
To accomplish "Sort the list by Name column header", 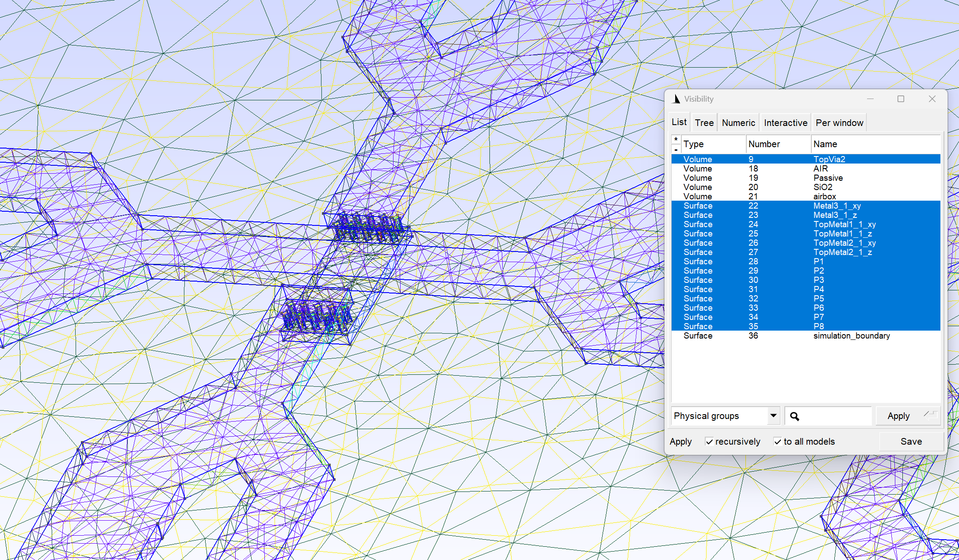I will click(875, 144).
